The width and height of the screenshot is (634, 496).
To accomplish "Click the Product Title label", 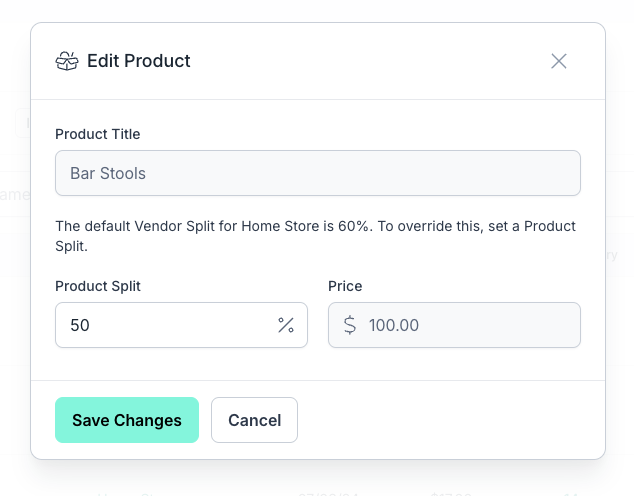I will pos(97,134).
